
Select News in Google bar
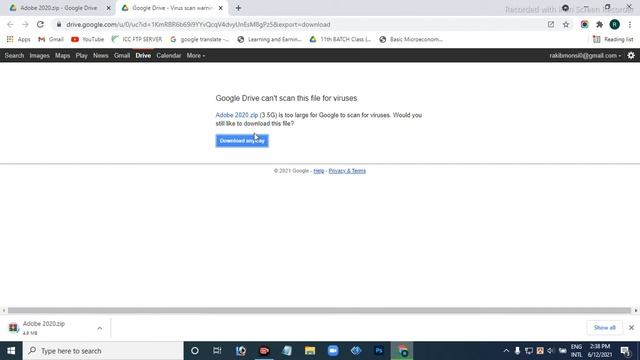click(x=100, y=56)
